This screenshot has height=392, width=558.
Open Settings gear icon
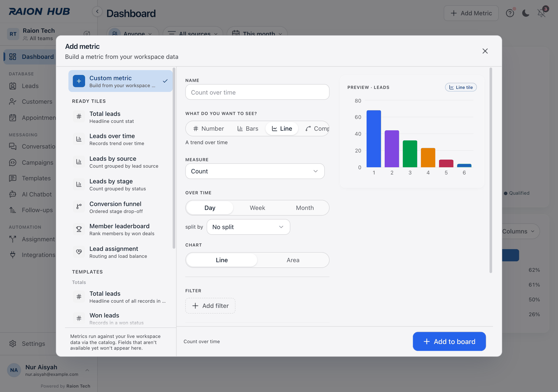(x=13, y=344)
